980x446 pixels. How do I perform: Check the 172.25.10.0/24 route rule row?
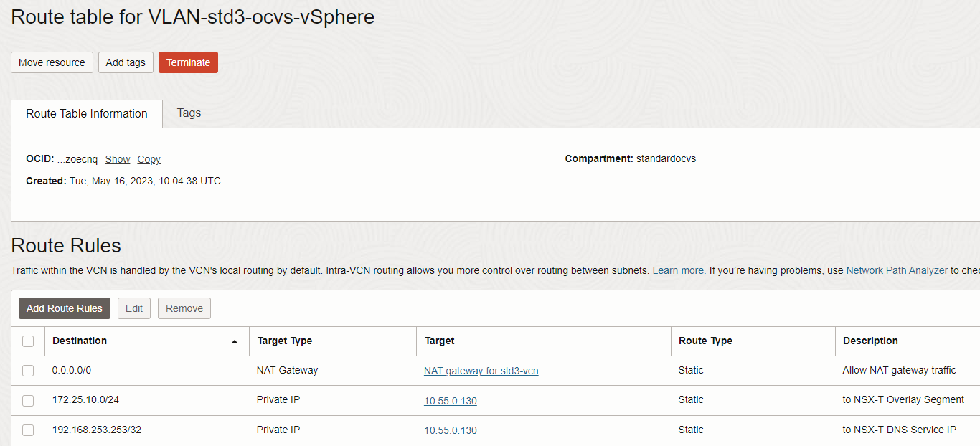(x=27, y=400)
